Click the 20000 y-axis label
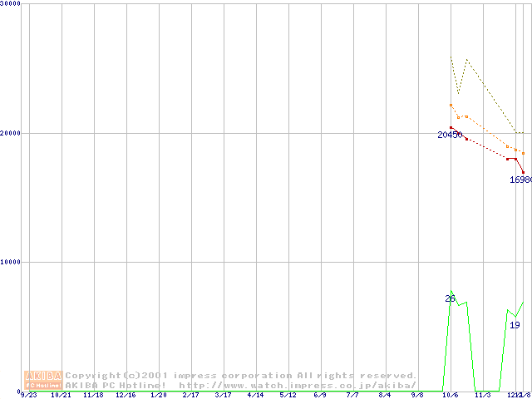Viewport: 532px width, 399px height. [x=12, y=133]
